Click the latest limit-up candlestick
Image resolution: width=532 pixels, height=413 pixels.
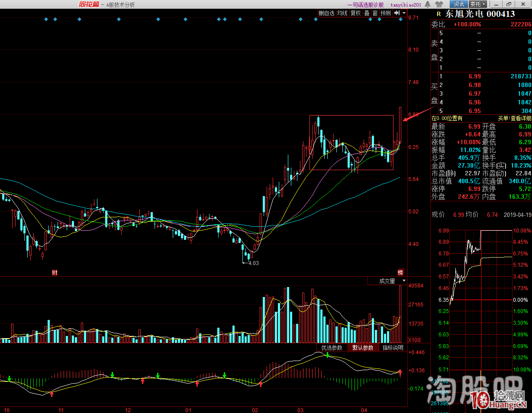pyautogui.click(x=400, y=125)
